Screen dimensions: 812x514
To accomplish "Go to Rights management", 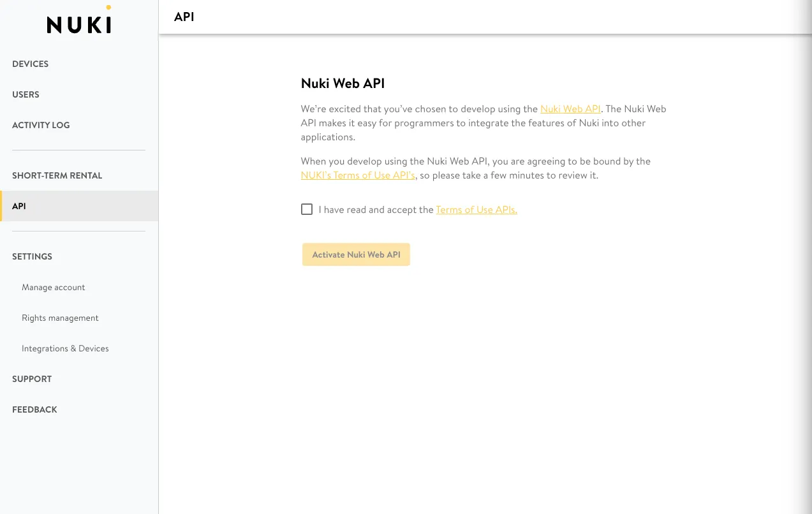I will pos(60,318).
